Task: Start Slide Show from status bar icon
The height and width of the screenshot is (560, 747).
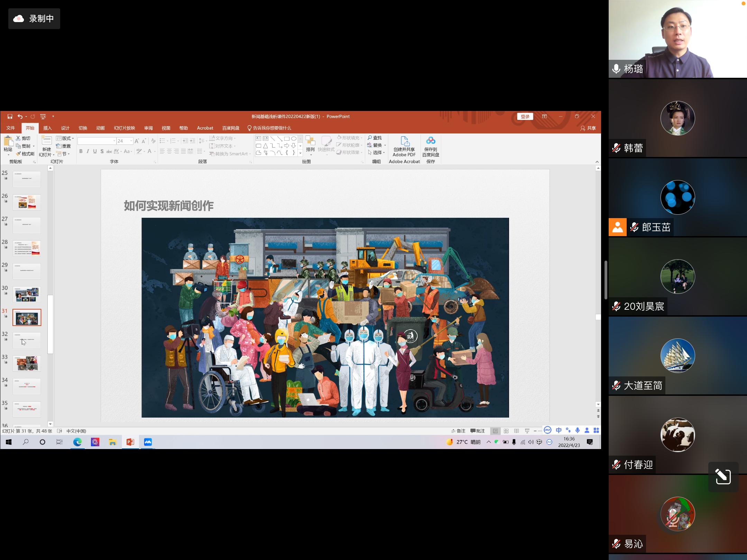Action: 527,431
